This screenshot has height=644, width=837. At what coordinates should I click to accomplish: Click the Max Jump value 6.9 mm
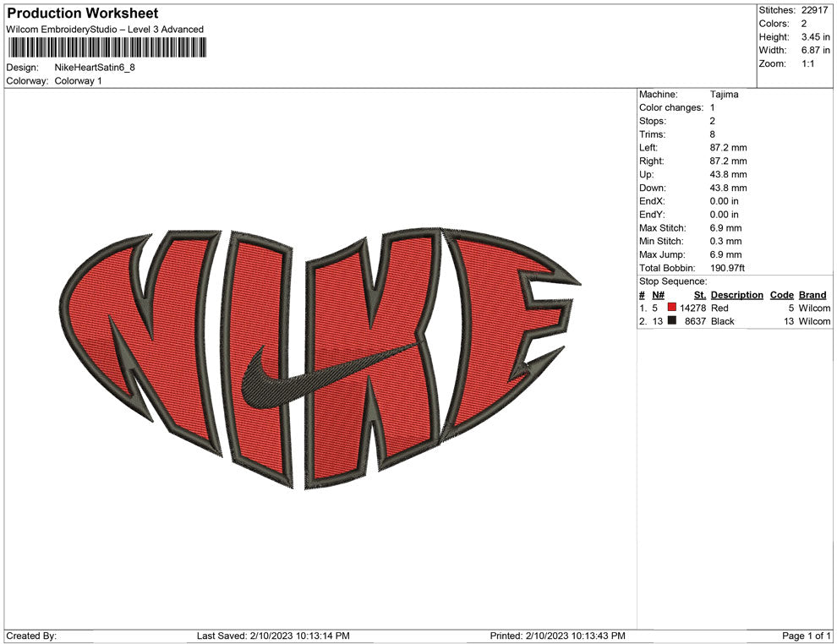tap(725, 254)
